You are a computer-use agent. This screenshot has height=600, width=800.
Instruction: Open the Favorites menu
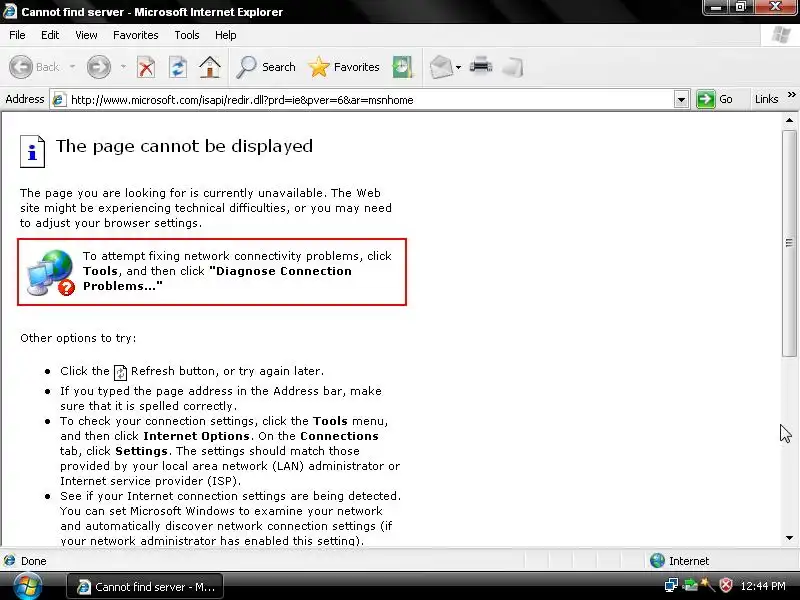click(x=136, y=35)
